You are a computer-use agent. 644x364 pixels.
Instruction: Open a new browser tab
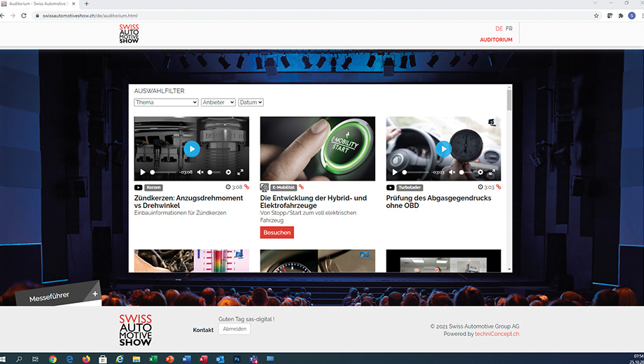click(x=87, y=3)
